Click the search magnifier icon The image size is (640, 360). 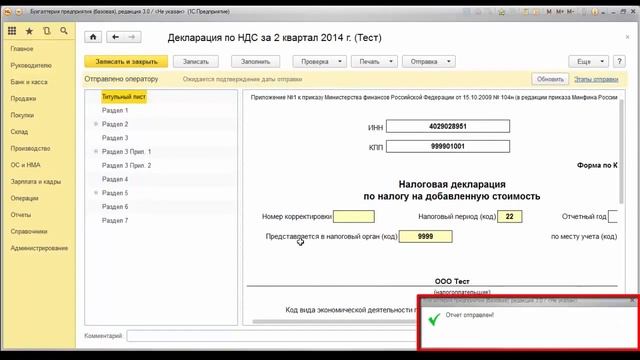64,31
